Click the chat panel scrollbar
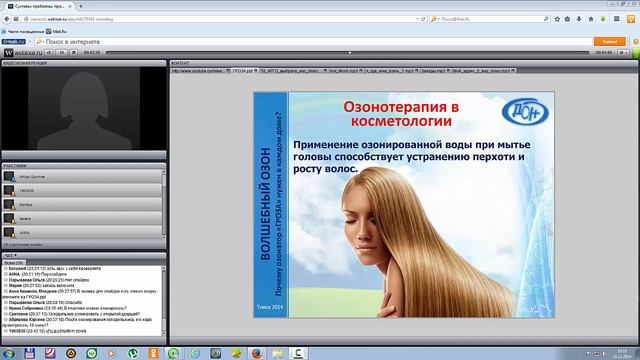The width and height of the screenshot is (640, 360). (x=164, y=301)
